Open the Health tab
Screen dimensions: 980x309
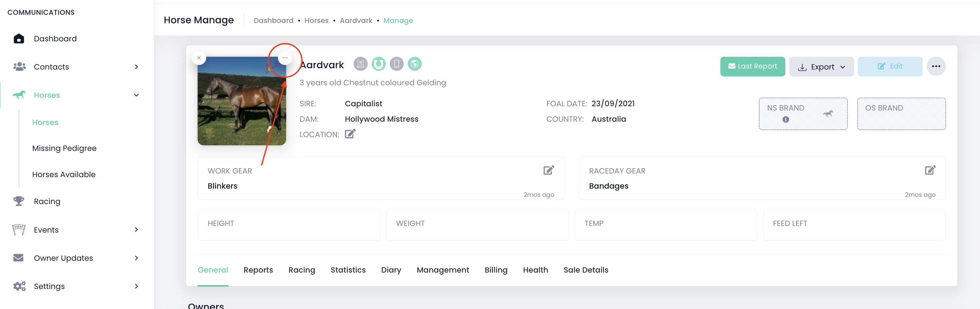pos(535,270)
